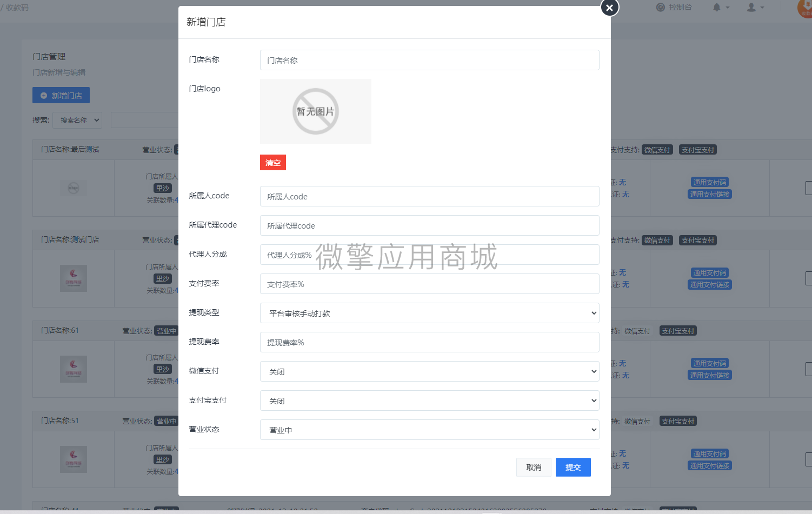Click the logo thumbnail of 测试门店 store

pyautogui.click(x=74, y=278)
